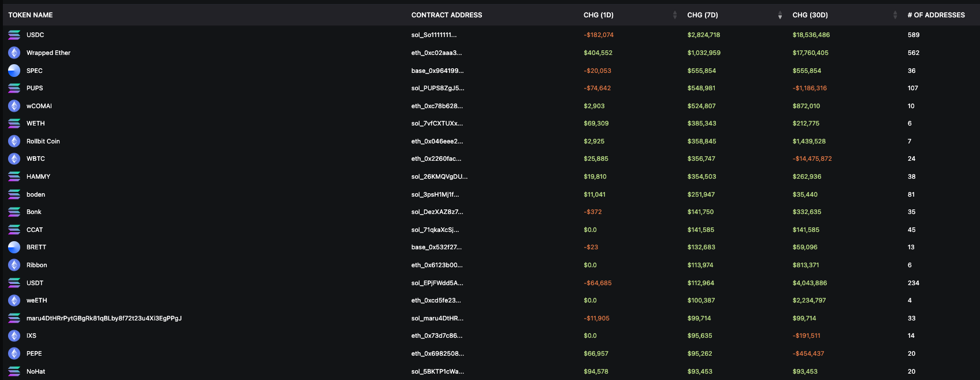
Task: Click the Ethereum icon beside Wrapped Ether
Action: [14, 53]
